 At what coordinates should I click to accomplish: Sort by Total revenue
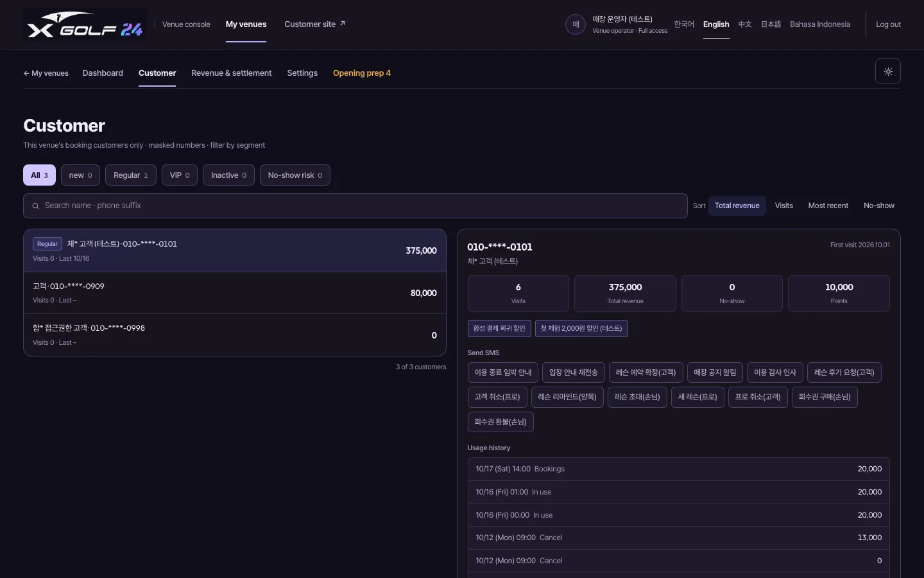(737, 206)
